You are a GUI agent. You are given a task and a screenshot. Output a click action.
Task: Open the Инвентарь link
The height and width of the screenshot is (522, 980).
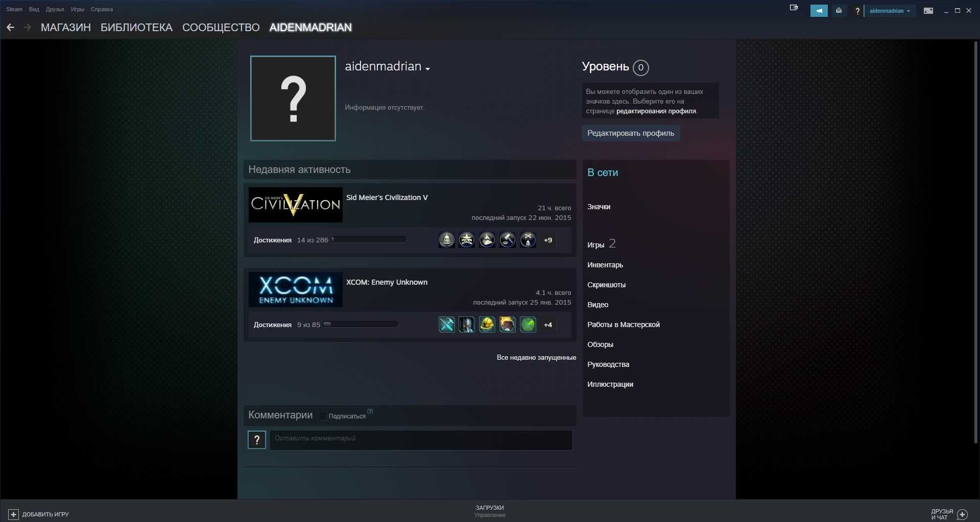(x=605, y=265)
